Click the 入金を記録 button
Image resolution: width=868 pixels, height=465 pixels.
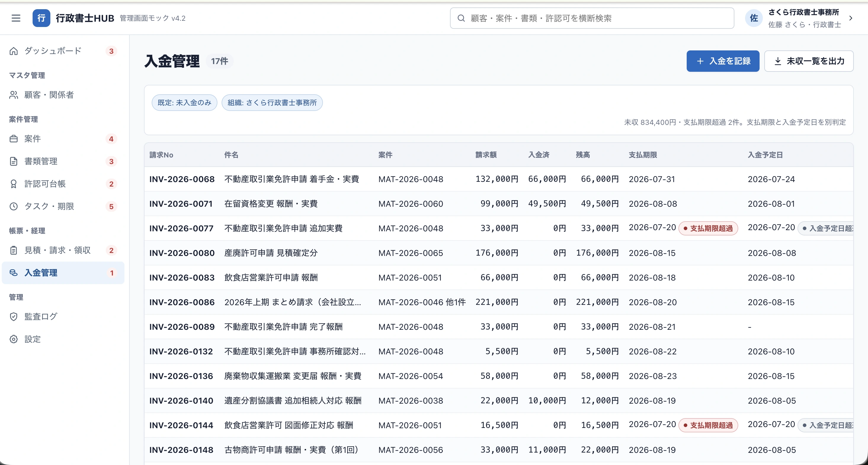[x=723, y=61]
